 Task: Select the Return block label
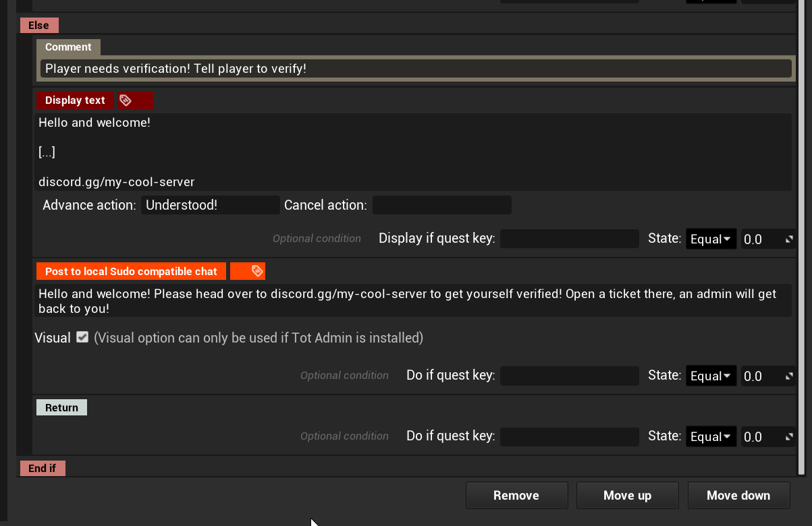[x=61, y=407]
